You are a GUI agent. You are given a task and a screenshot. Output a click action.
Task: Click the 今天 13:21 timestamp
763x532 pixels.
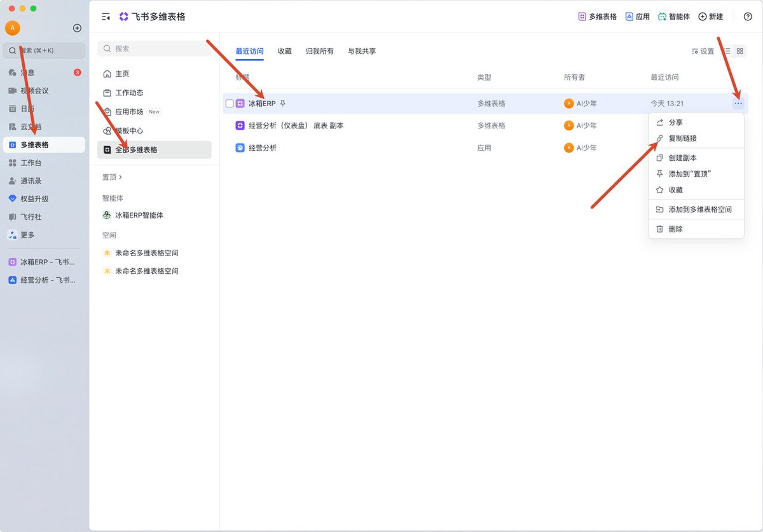[x=667, y=104]
